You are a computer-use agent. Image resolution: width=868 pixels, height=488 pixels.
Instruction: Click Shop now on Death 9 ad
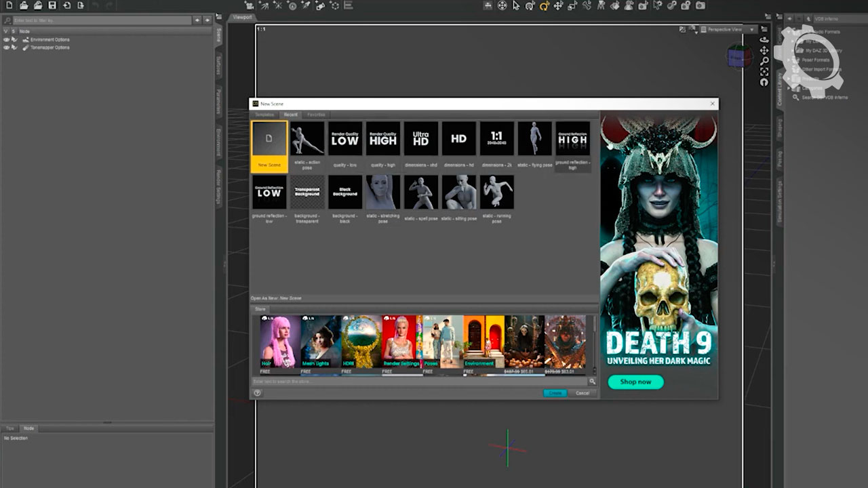pos(635,382)
